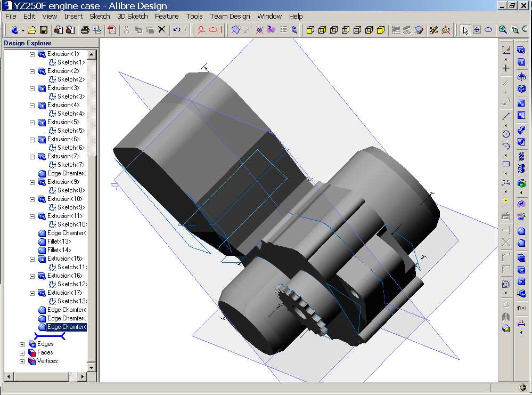The height and width of the screenshot is (395, 532).
Task: Collapse the Extrusion<9> tree node
Action: [x=32, y=182]
